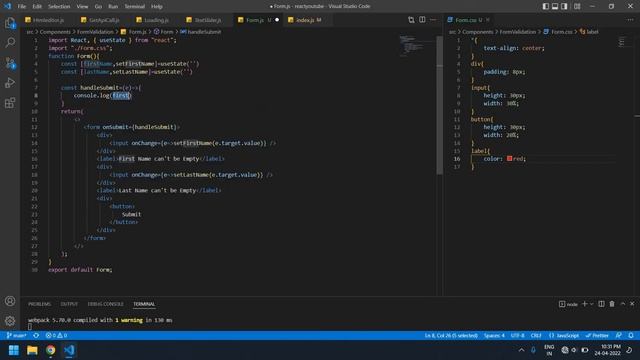This screenshot has width=640, height=360.
Task: Click the unsaved dot on the Form.js tab
Action: click(x=277, y=20)
